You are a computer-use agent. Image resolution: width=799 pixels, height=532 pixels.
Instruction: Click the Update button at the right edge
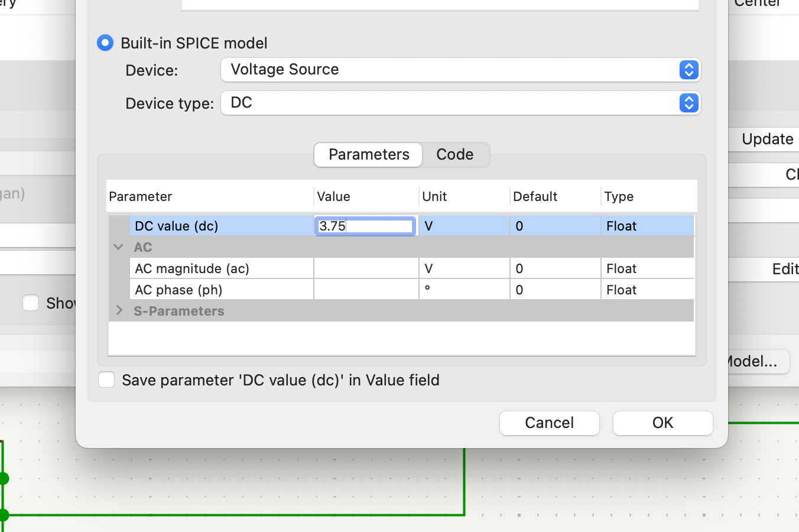click(x=768, y=139)
